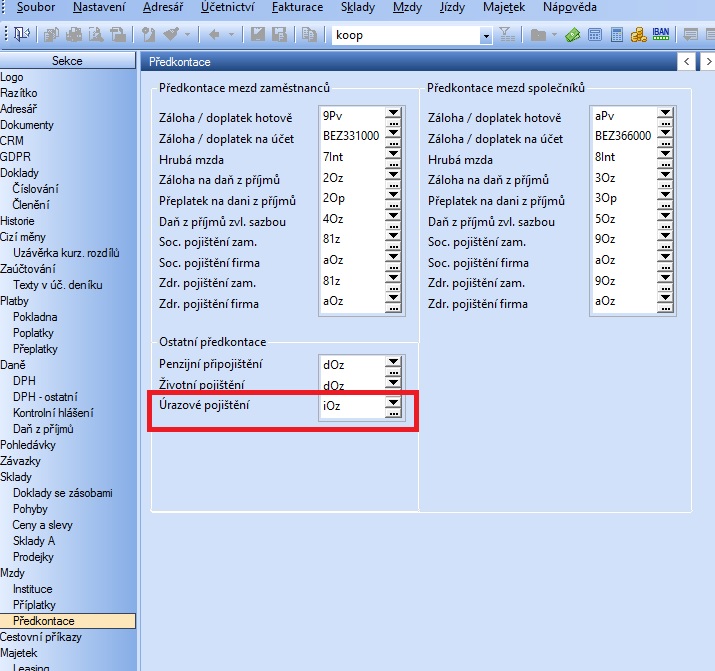The height and width of the screenshot is (671, 715).
Task: Open the calculator icon in toolbar
Action: (x=595, y=35)
